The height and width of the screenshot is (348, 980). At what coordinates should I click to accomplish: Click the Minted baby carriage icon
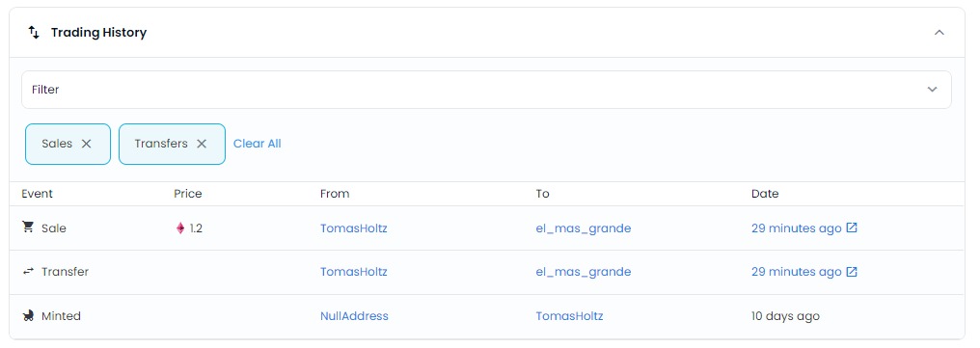[x=28, y=315]
